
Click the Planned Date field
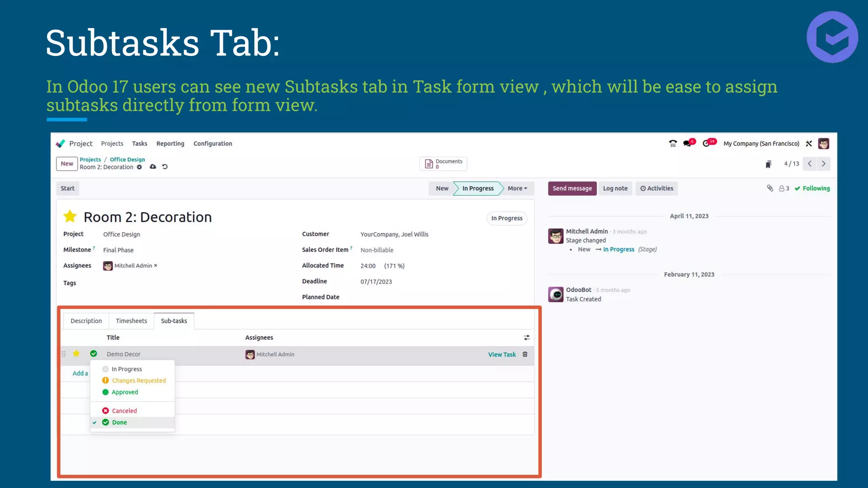pyautogui.click(x=443, y=297)
